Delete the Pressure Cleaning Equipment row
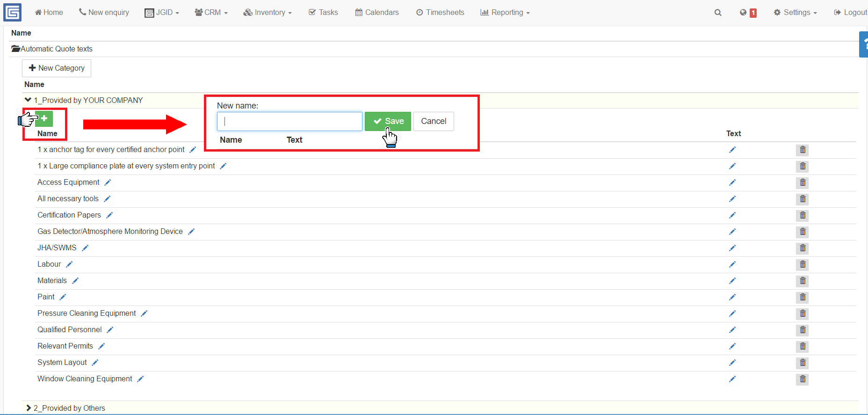The image size is (868, 415). click(x=803, y=313)
